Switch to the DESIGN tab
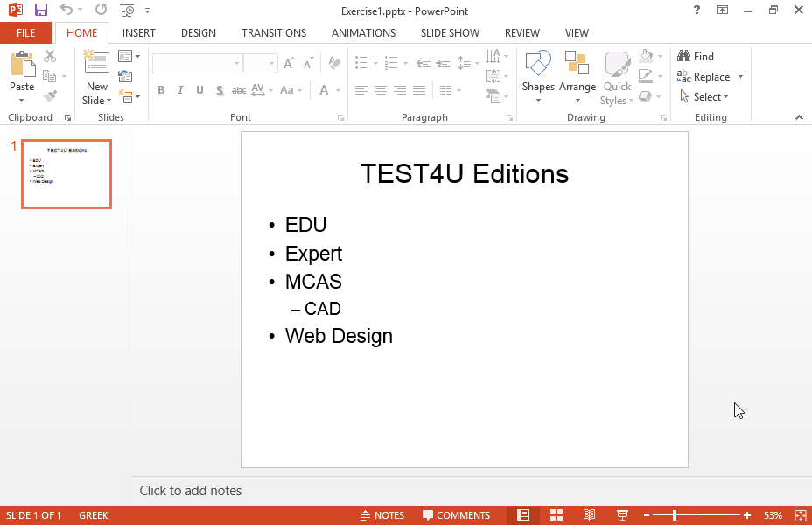The width and height of the screenshot is (812, 525). tap(199, 33)
